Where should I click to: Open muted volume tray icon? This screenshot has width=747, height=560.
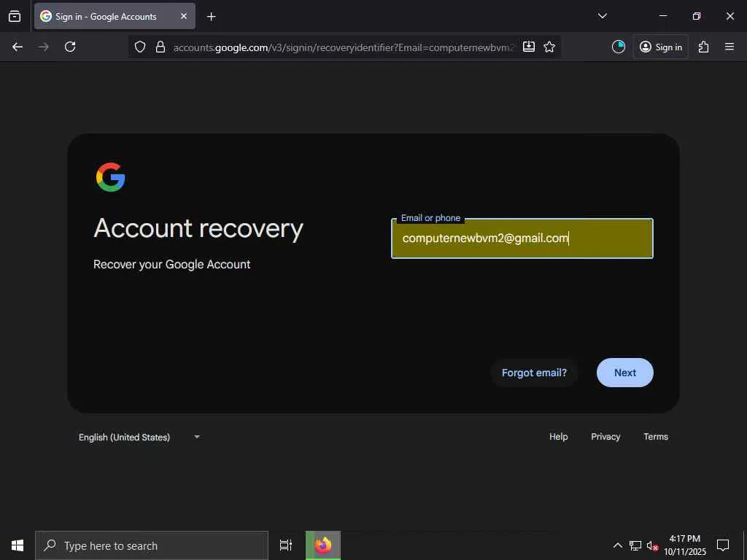(652, 545)
